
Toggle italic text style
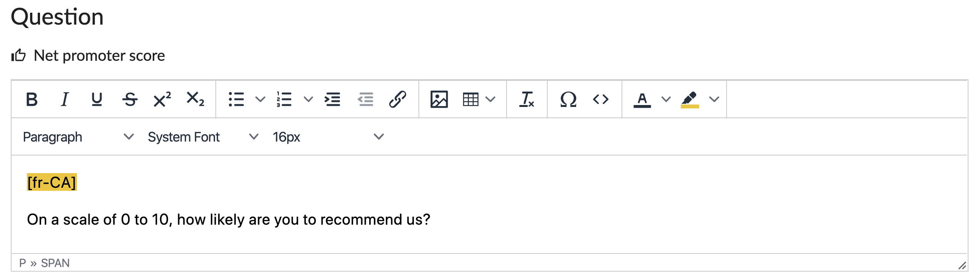click(x=65, y=99)
